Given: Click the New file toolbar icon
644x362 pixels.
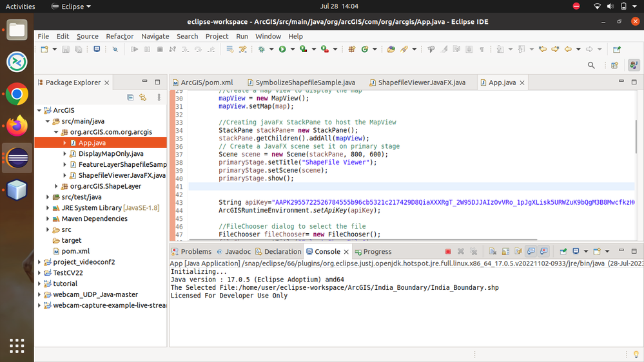Looking at the screenshot, I should [x=44, y=49].
